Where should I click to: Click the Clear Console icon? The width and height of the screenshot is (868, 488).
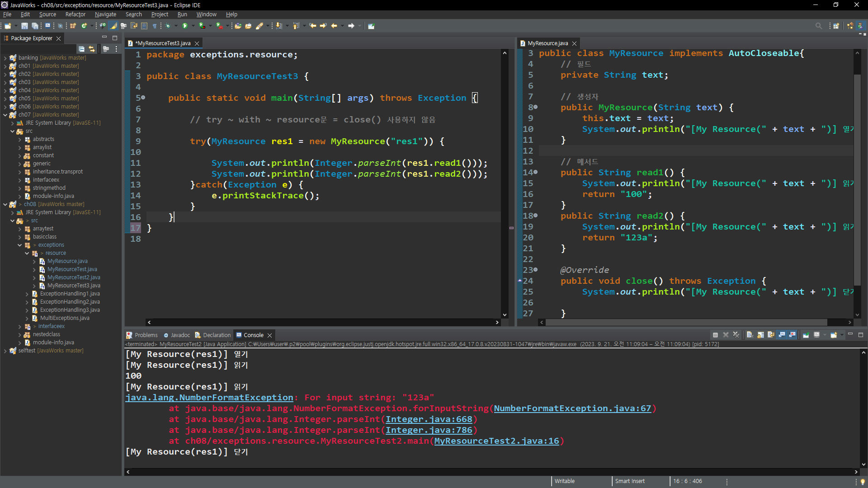coord(750,335)
